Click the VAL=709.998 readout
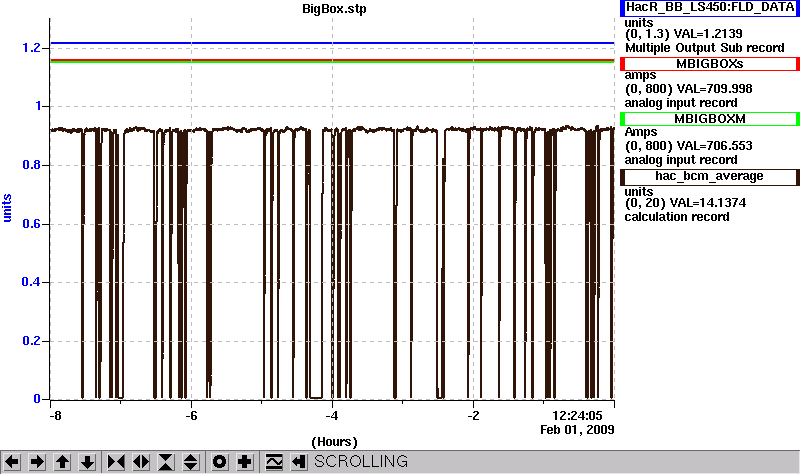The width and height of the screenshot is (800, 474). 714,89
